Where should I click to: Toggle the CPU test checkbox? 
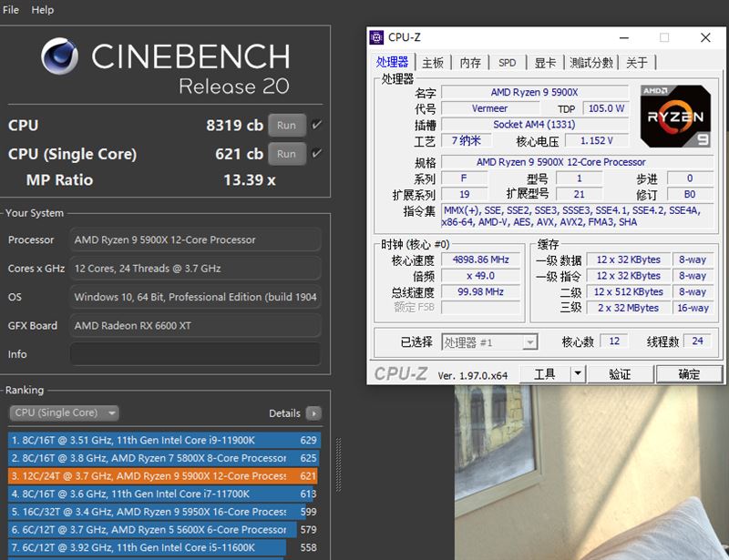[316, 125]
